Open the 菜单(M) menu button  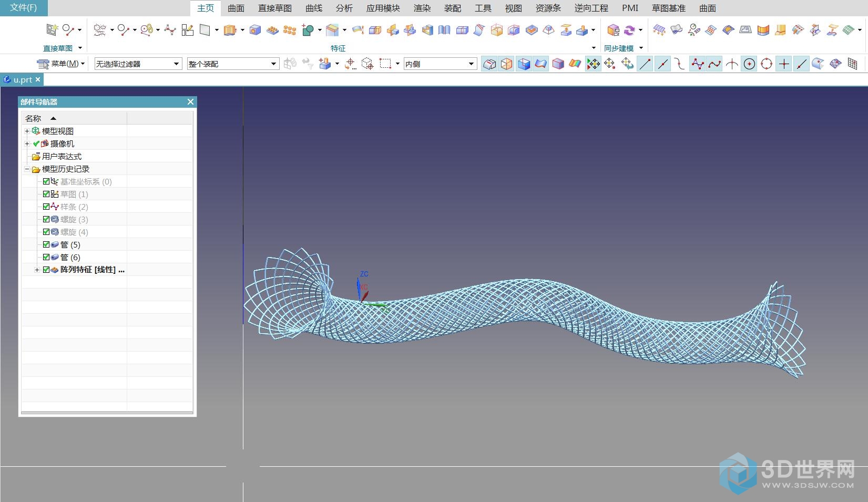[60, 64]
